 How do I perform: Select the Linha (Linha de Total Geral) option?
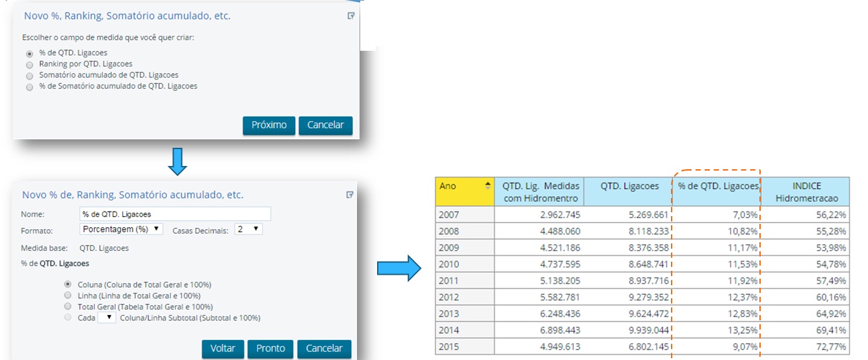point(68,296)
